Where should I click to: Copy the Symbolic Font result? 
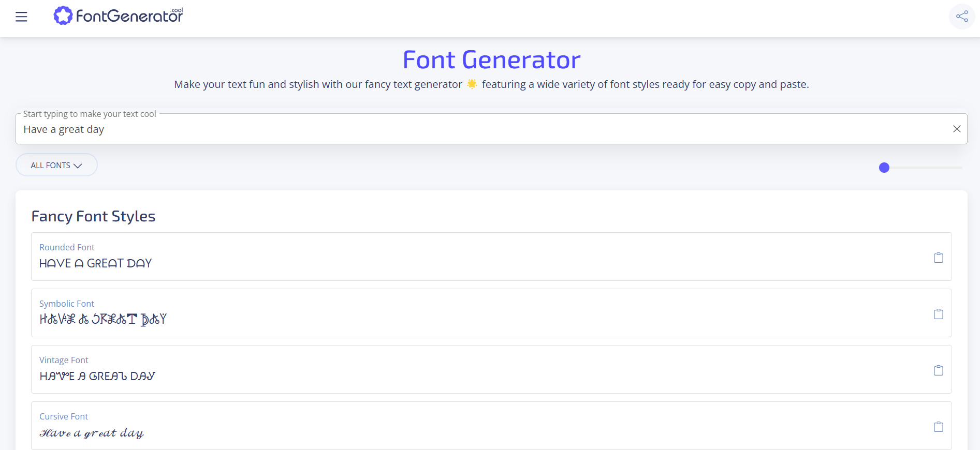pyautogui.click(x=938, y=314)
